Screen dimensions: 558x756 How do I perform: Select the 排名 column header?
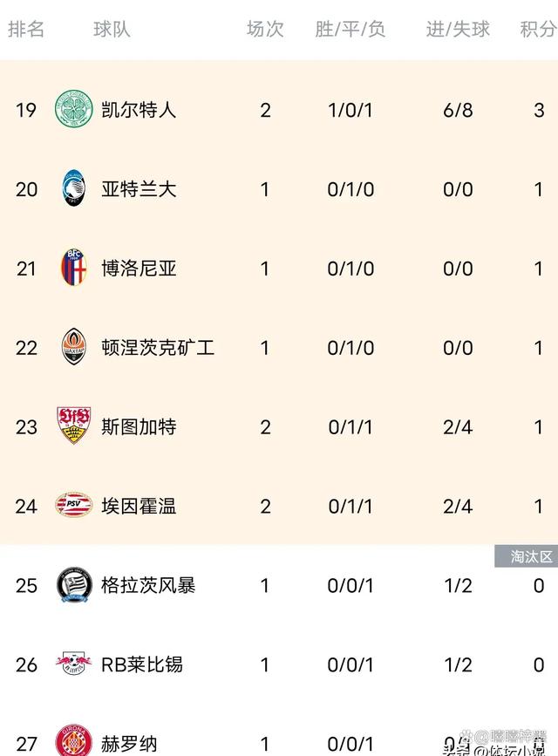click(x=26, y=29)
